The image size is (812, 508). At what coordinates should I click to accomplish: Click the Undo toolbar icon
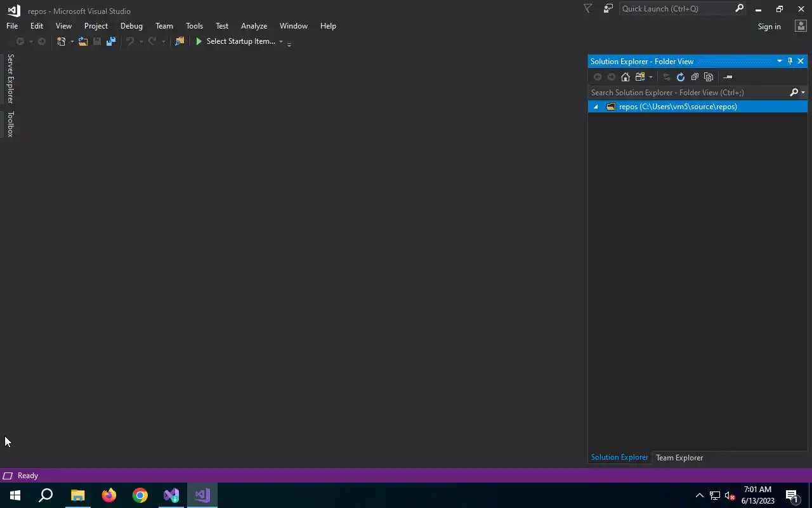point(130,41)
